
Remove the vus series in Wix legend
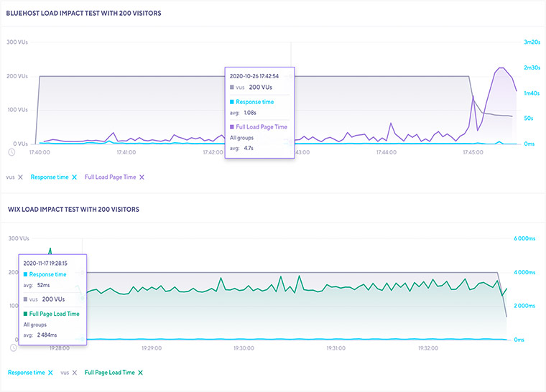tap(75, 373)
